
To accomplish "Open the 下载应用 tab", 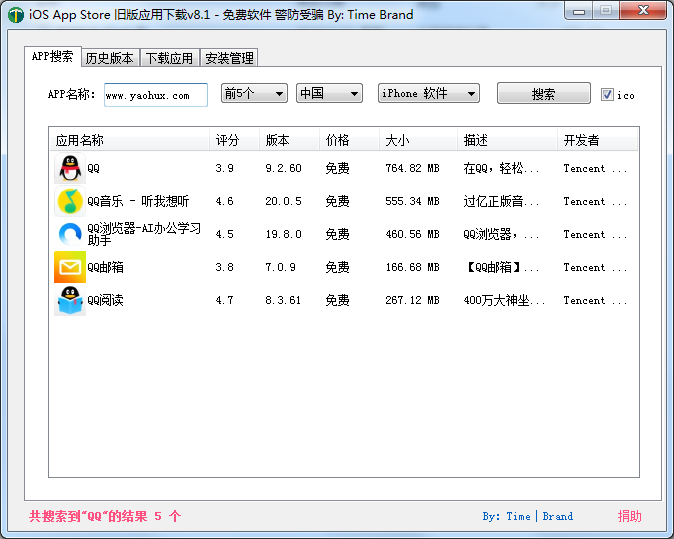I will pyautogui.click(x=169, y=58).
